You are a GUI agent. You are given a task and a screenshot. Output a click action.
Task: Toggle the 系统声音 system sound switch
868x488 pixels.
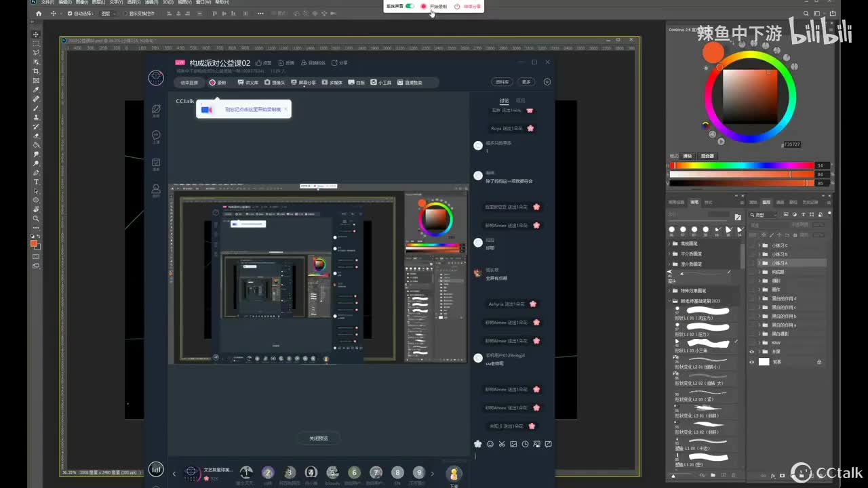410,6
